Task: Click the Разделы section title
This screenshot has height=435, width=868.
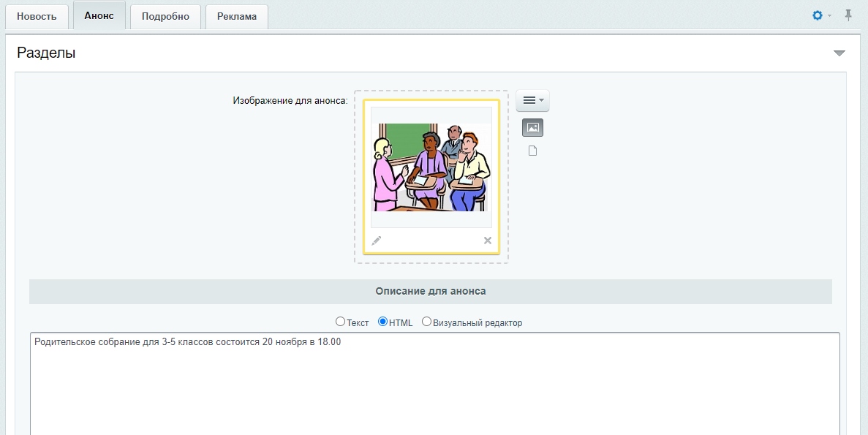Action: coord(46,53)
